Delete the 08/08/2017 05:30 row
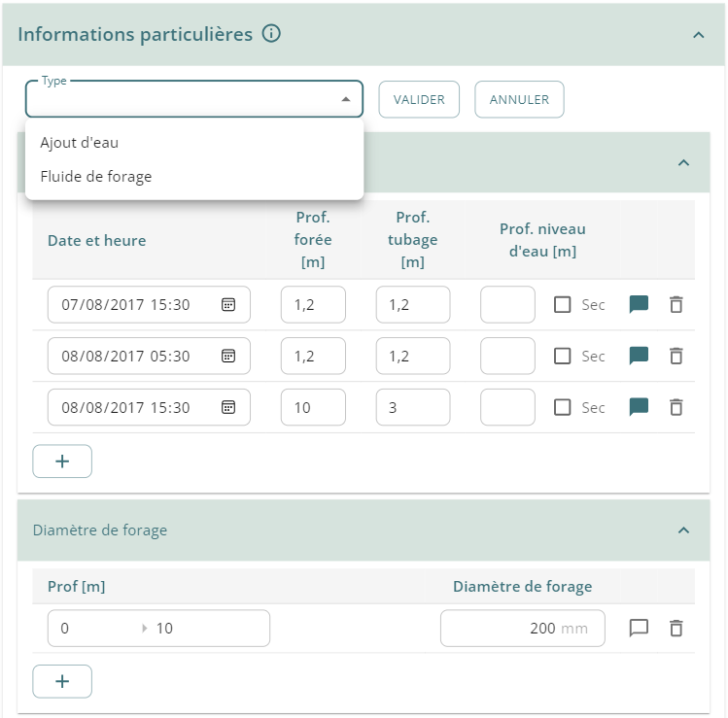Viewport: 728px width, 718px height. (x=676, y=357)
